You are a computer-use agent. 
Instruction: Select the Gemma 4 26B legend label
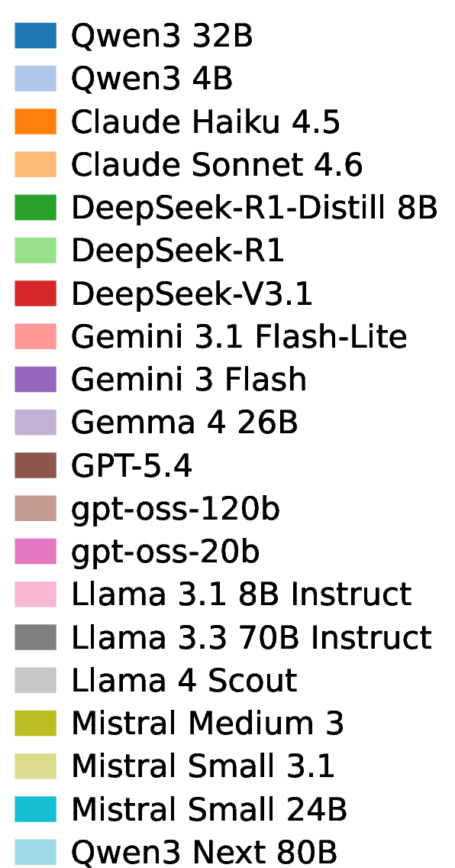point(185,423)
